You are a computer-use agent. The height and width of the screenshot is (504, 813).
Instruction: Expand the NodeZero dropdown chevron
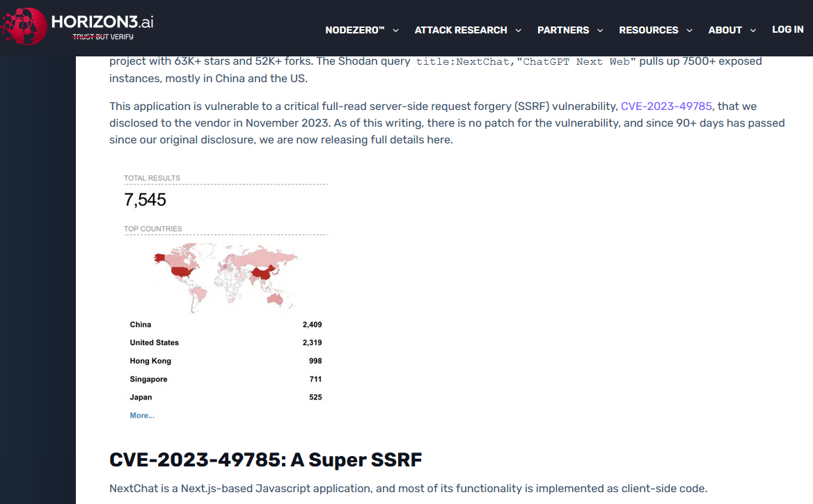click(x=396, y=31)
